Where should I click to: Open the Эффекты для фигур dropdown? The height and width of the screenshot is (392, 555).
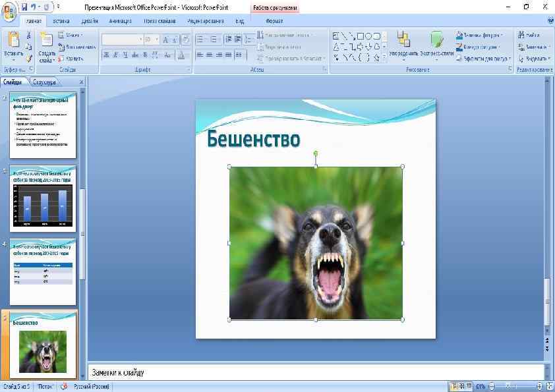[484, 59]
